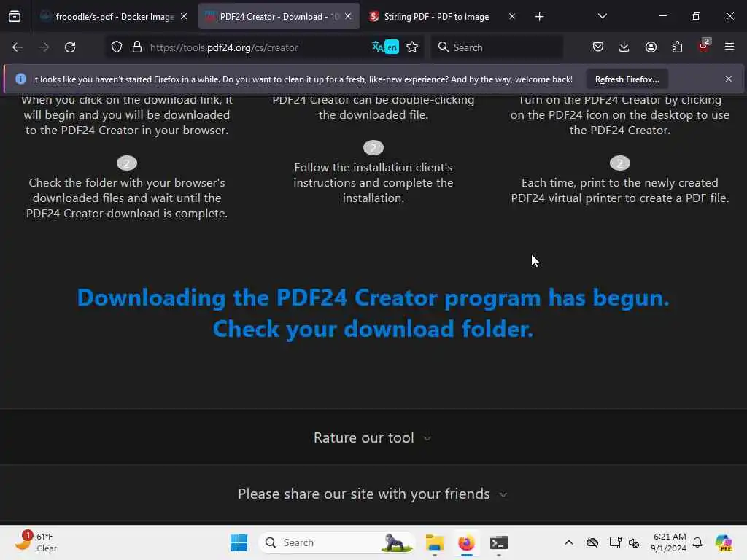Switch to the Stirling PDF tab

point(443,17)
